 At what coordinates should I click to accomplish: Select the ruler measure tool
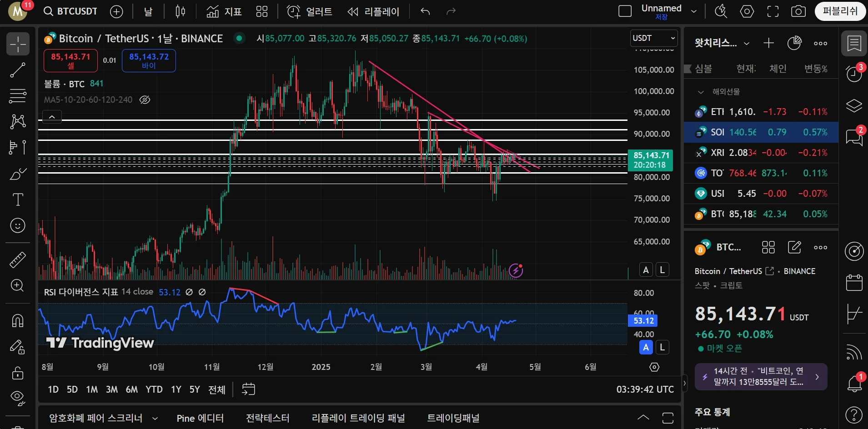18,260
